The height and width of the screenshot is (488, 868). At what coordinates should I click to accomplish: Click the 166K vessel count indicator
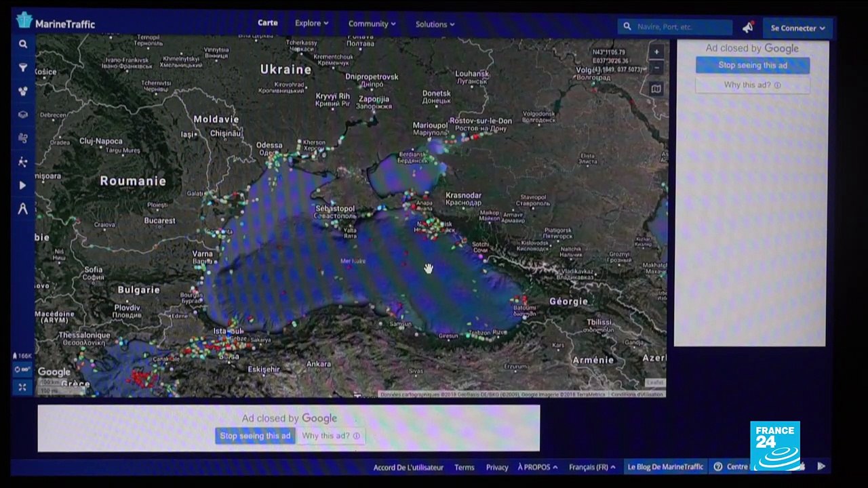click(x=22, y=356)
